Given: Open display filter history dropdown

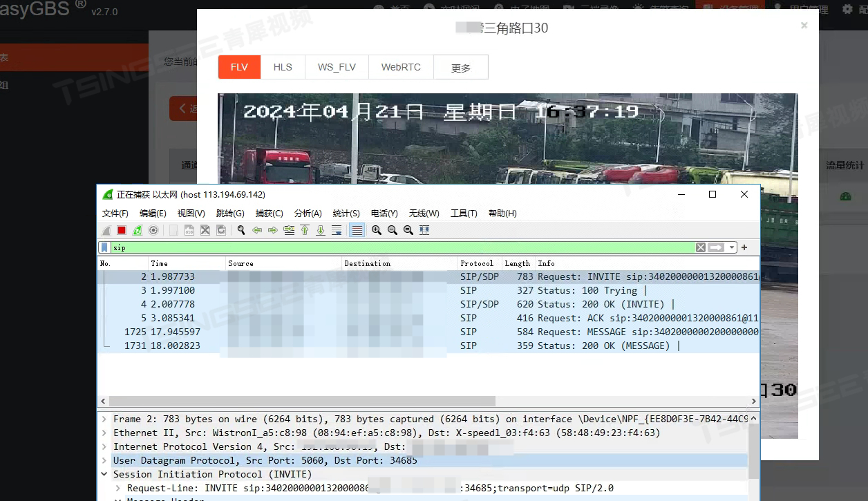Looking at the screenshot, I should (x=731, y=247).
